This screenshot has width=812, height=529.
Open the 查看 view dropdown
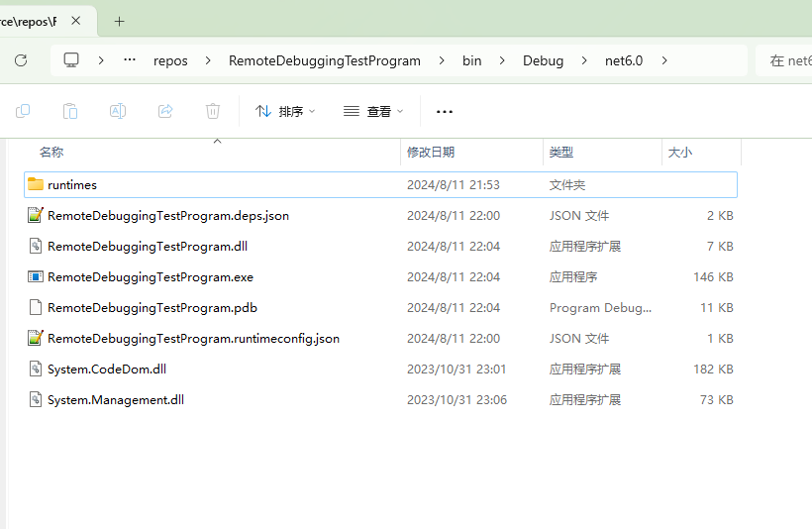coord(373,111)
